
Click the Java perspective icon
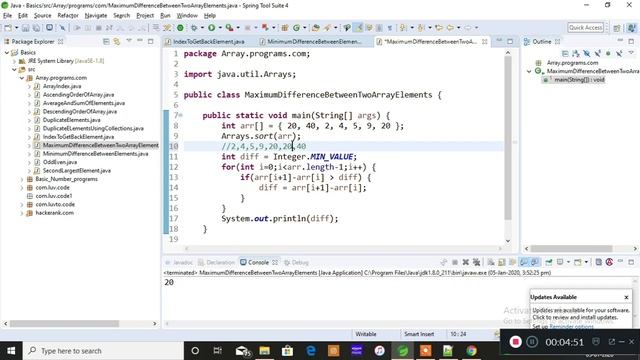tap(631, 28)
